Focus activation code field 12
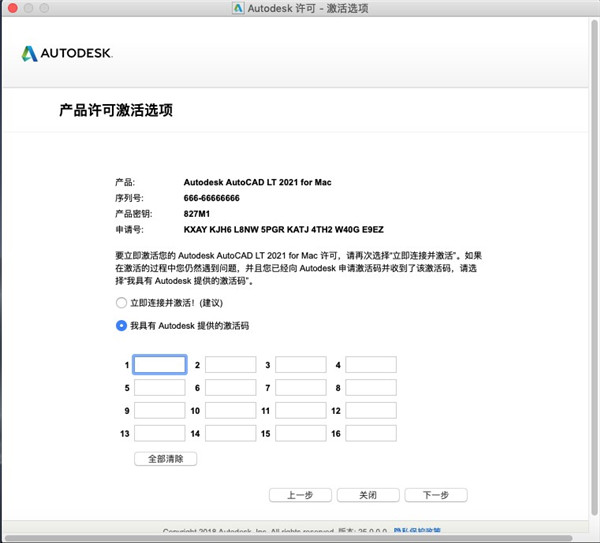This screenshot has height=543, width=600. coord(371,411)
